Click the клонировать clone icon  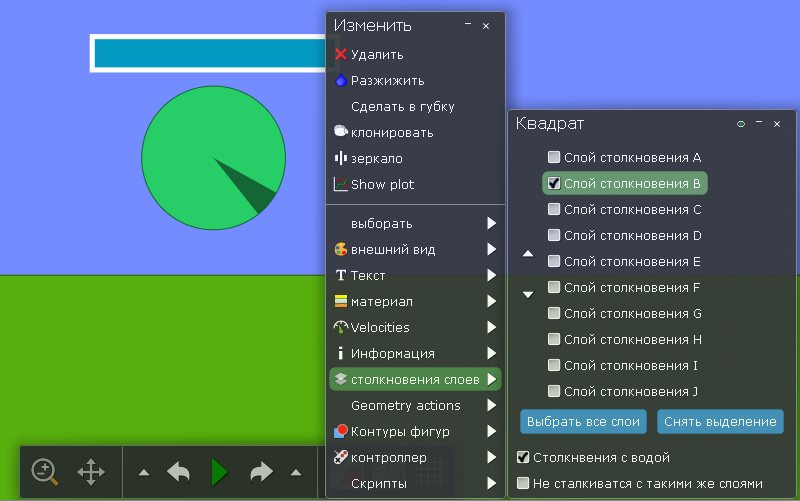click(340, 132)
